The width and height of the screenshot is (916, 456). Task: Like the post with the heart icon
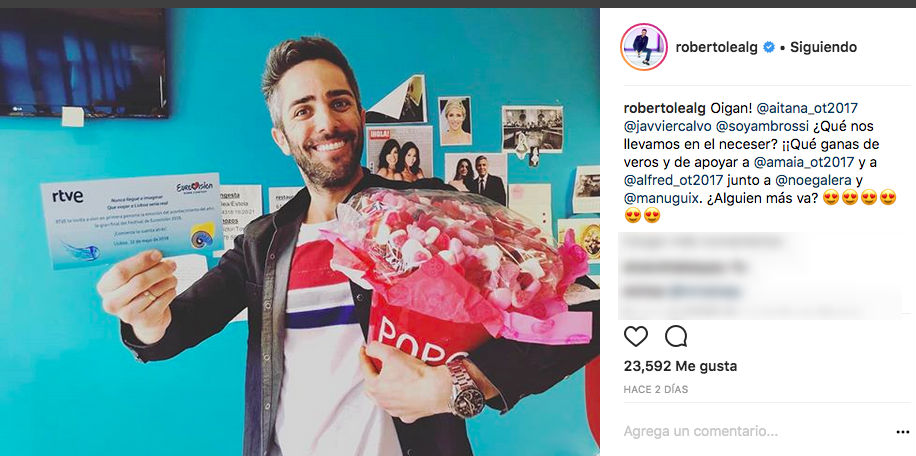click(x=636, y=336)
